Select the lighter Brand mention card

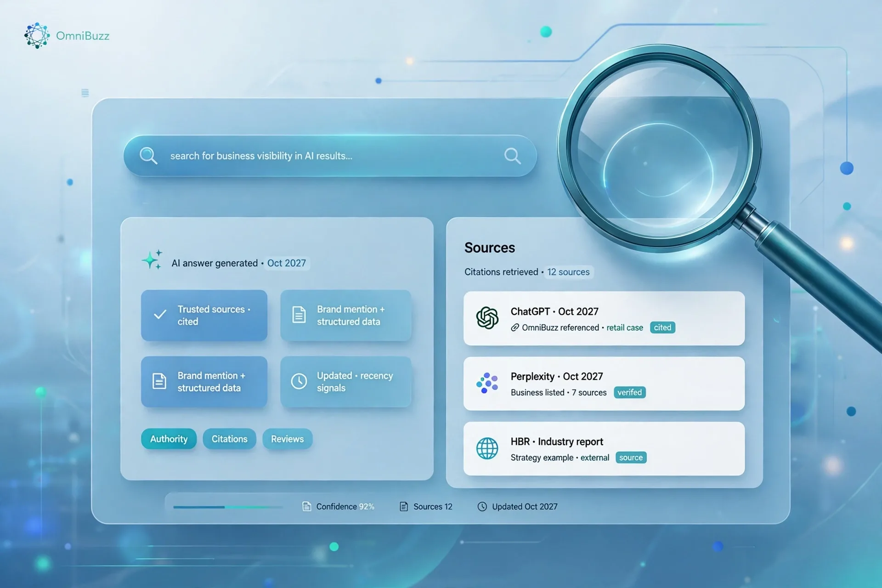[x=345, y=315]
